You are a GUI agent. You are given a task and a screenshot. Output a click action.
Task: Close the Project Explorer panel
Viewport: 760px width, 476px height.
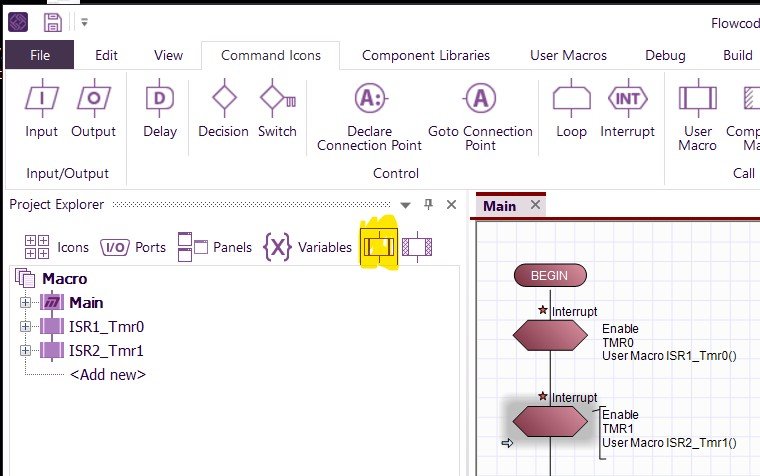tap(451, 205)
